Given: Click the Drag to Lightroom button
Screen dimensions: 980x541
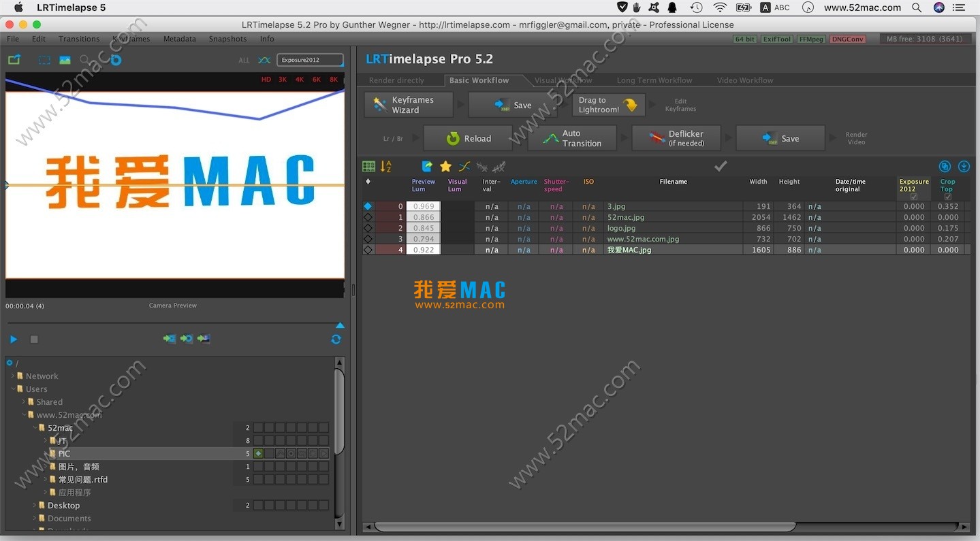Looking at the screenshot, I should click(607, 105).
